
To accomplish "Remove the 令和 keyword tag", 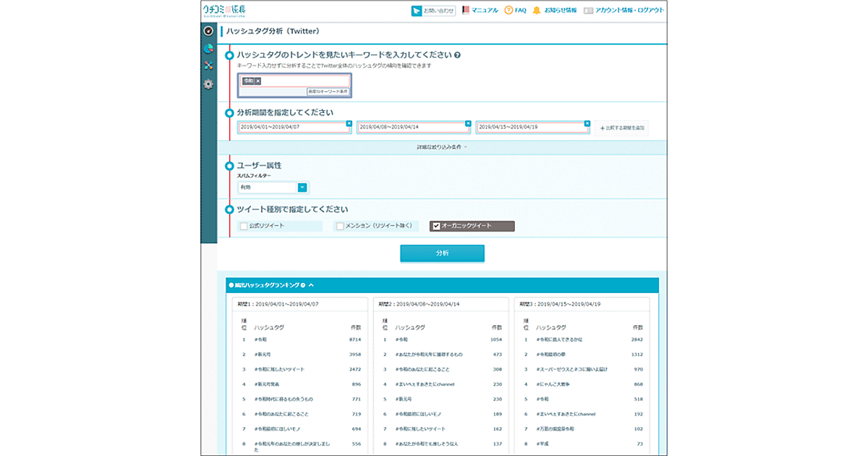I will [x=258, y=81].
